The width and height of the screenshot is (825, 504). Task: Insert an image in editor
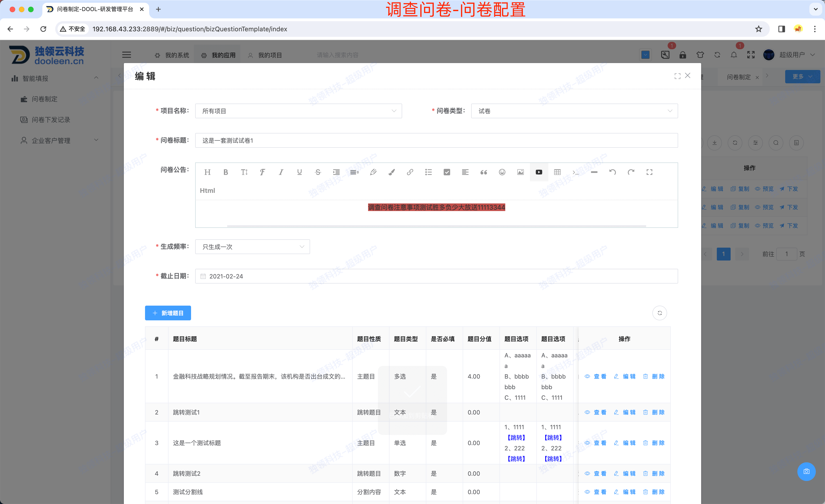pos(520,172)
